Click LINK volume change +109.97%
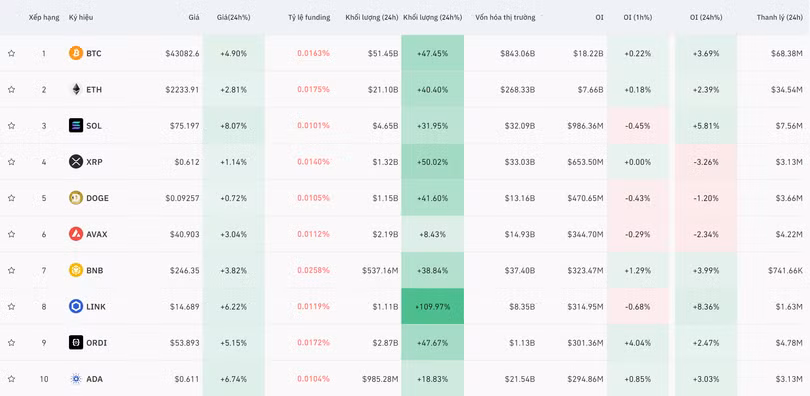The image size is (810, 396). [x=432, y=306]
